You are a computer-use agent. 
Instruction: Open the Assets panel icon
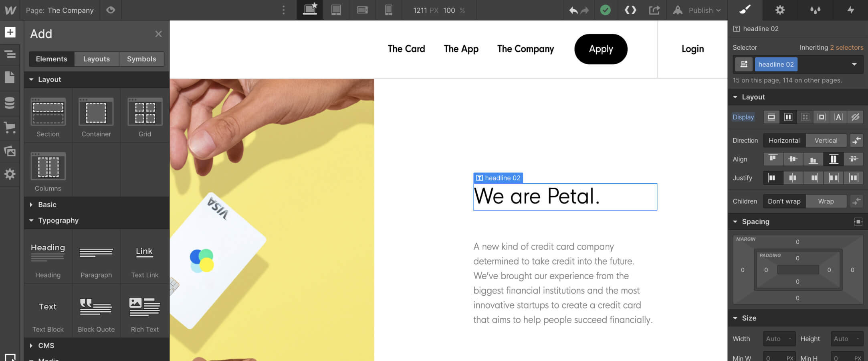coord(10,151)
